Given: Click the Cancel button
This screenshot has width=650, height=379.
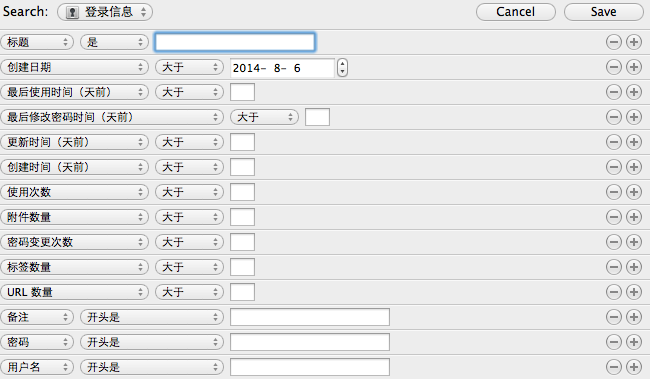Looking at the screenshot, I should [x=516, y=12].
